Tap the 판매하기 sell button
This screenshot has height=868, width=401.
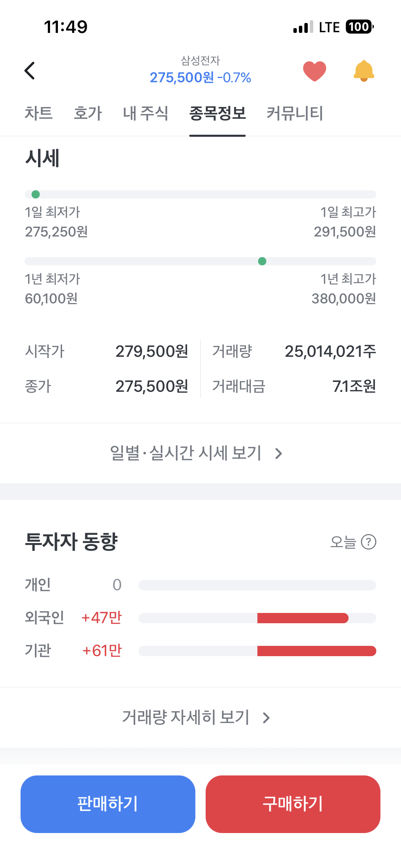108,804
